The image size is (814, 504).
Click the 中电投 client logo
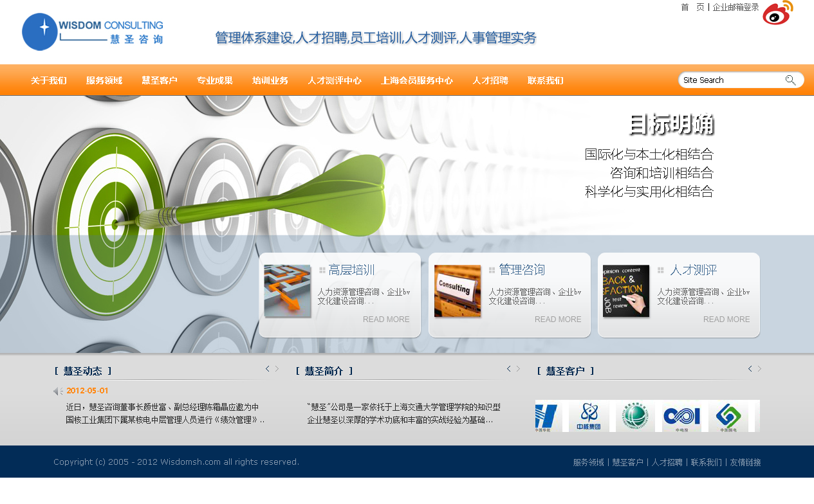(x=681, y=416)
